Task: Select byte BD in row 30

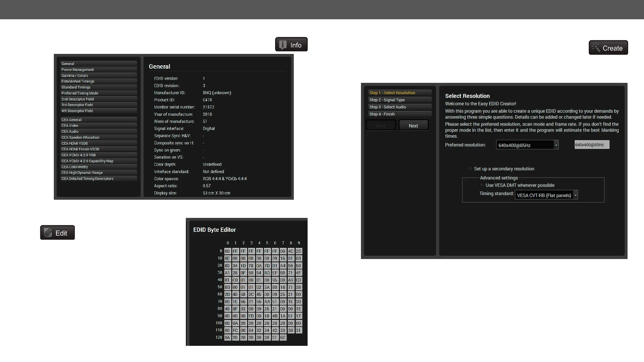Action: tap(267, 273)
